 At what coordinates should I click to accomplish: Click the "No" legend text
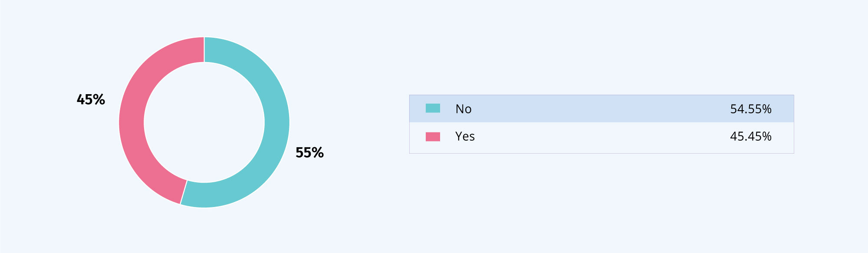464,109
